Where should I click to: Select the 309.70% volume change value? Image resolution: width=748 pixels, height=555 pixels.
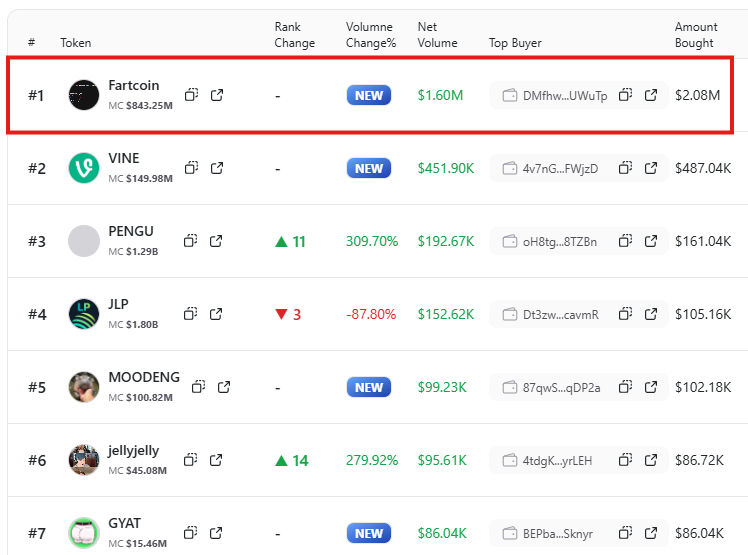(372, 241)
